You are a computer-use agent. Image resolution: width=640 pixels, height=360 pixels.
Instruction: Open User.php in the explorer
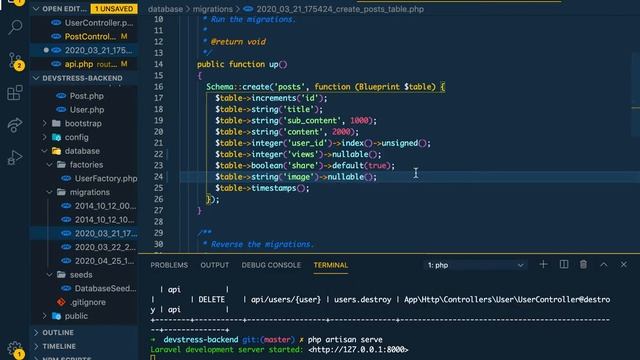pyautogui.click(x=86, y=110)
